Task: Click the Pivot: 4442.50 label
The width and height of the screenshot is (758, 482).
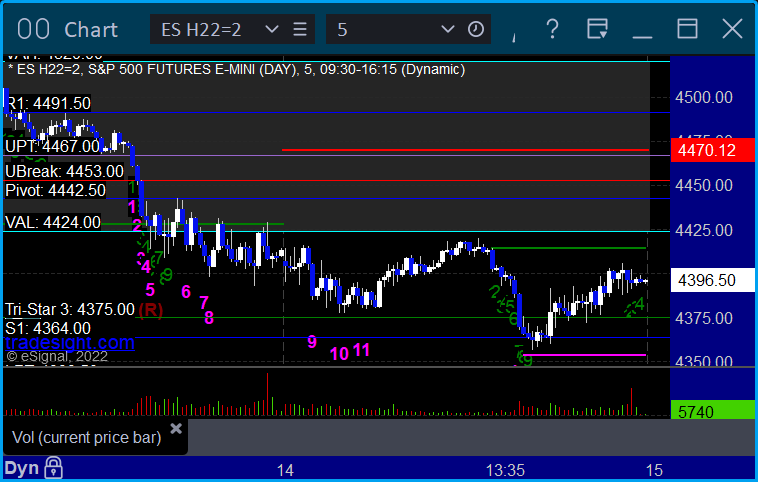Action: click(55, 190)
